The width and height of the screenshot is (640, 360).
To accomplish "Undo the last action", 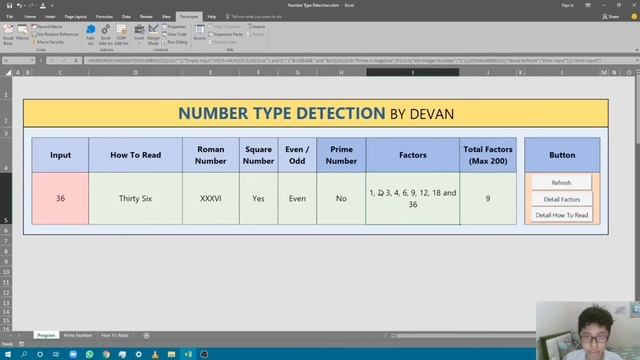I will (19, 6).
